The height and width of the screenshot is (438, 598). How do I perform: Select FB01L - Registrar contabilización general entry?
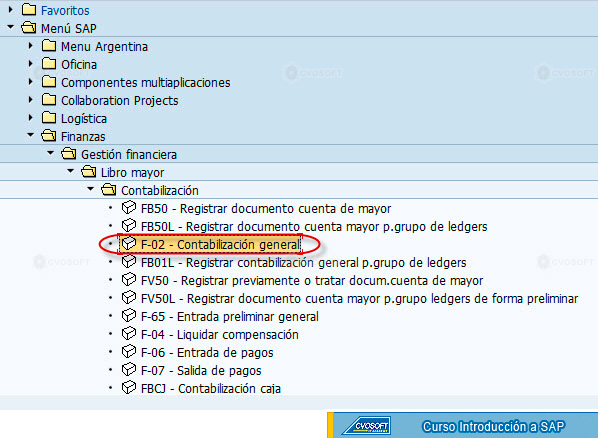pos(304,262)
